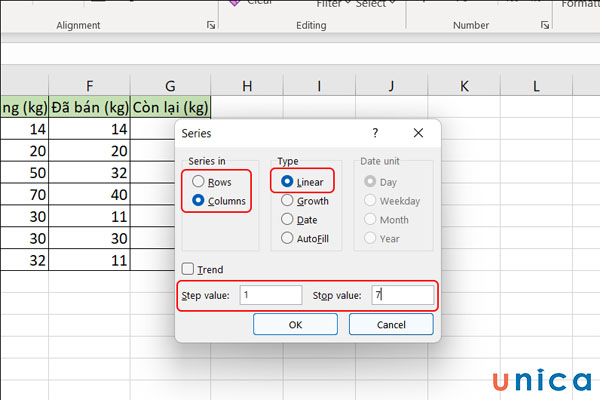Click the Stop value input field
This screenshot has width=600, height=400.
[x=402, y=295]
